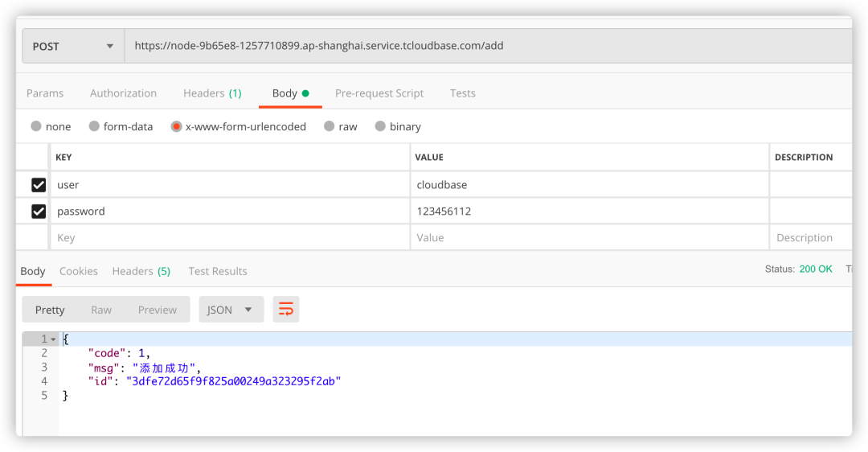Click the 'cloudbase' value cell
Image resolution: width=868 pixels, height=452 pixels.
[590, 185]
